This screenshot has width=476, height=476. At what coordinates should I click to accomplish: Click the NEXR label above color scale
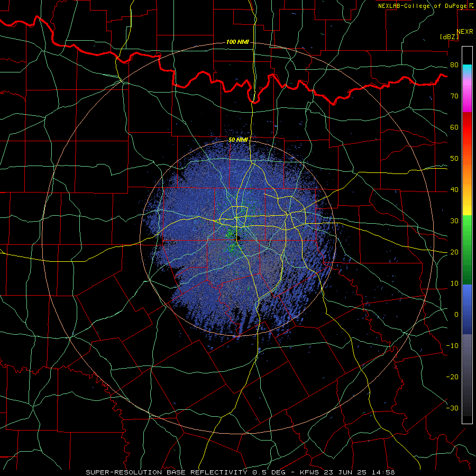coord(465,32)
